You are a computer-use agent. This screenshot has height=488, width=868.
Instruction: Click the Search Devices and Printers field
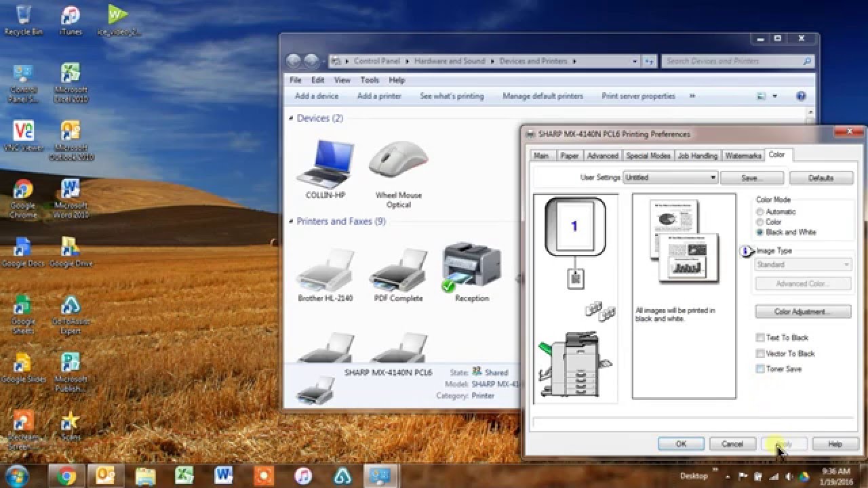click(x=736, y=61)
